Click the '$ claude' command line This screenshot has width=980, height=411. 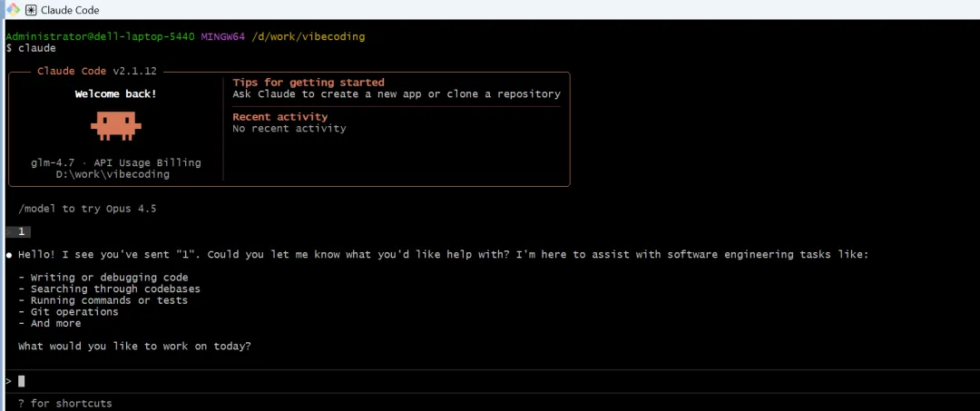click(31, 48)
